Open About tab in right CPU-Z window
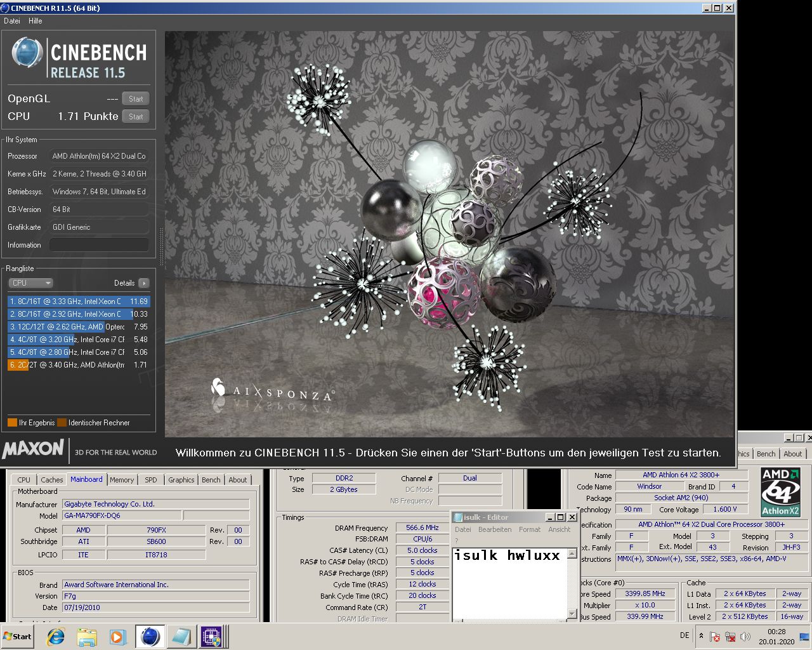The image size is (812, 650). [x=792, y=454]
